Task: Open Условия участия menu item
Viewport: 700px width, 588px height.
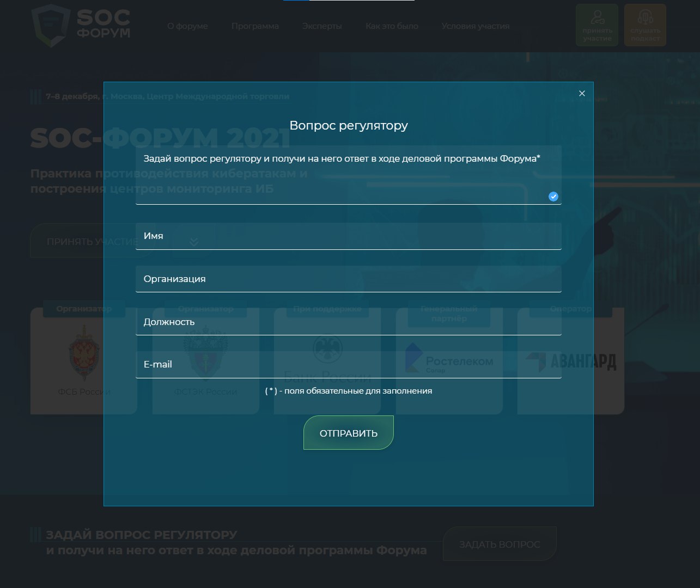Action: [476, 26]
